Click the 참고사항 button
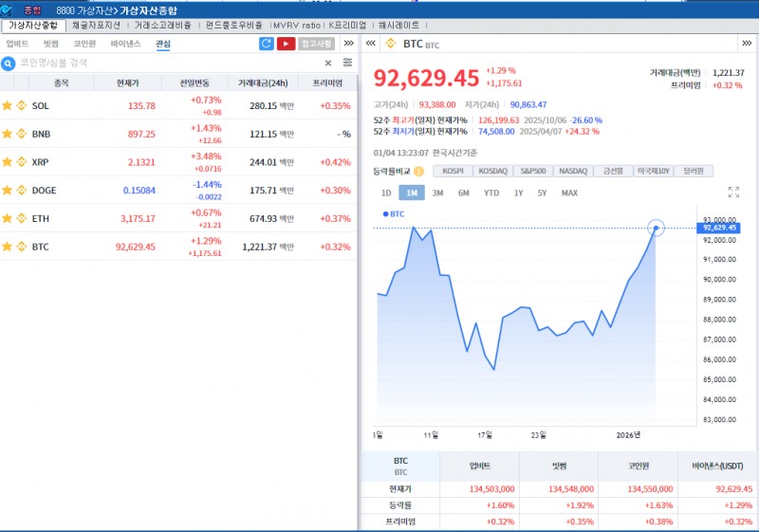759x532 pixels. tap(317, 44)
